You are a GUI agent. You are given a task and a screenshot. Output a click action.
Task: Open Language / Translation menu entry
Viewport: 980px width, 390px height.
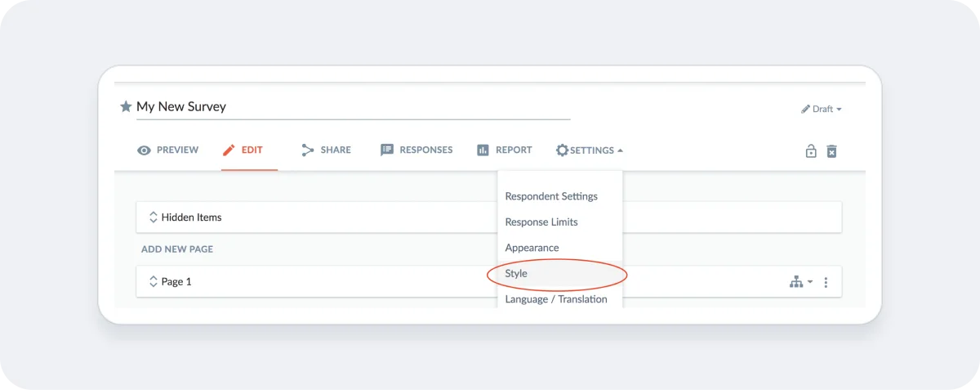[x=556, y=299]
